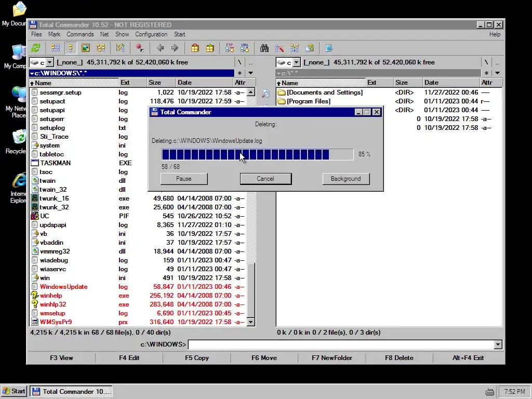Cancel the deleting dialog

265,179
